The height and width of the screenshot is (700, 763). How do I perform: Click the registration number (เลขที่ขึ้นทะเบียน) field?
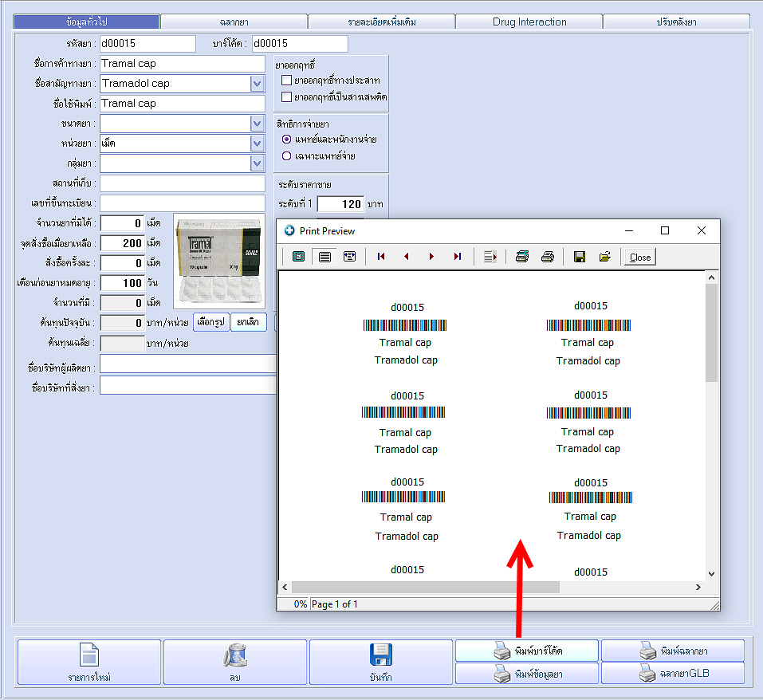point(183,203)
